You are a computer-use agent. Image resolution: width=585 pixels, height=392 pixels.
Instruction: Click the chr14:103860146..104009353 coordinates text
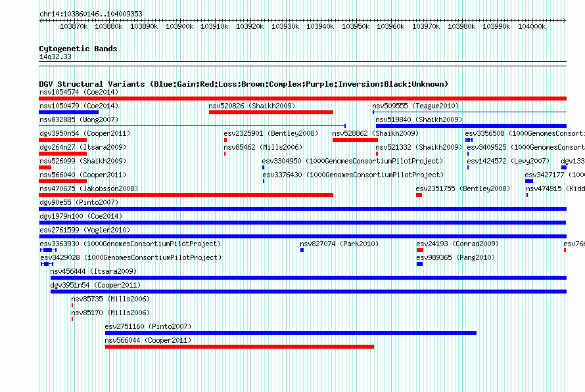[91, 14]
